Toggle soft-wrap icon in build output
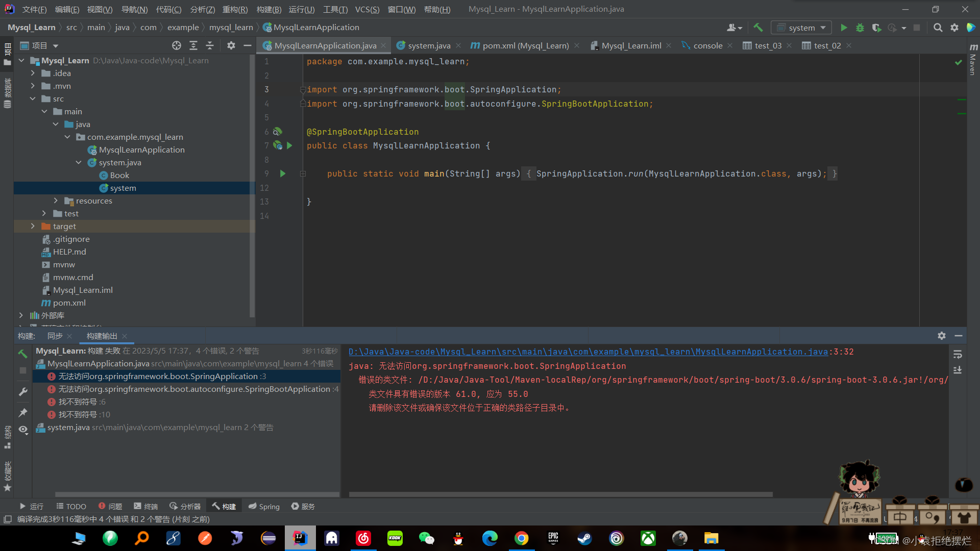Viewport: 980px width, 551px height. point(958,354)
